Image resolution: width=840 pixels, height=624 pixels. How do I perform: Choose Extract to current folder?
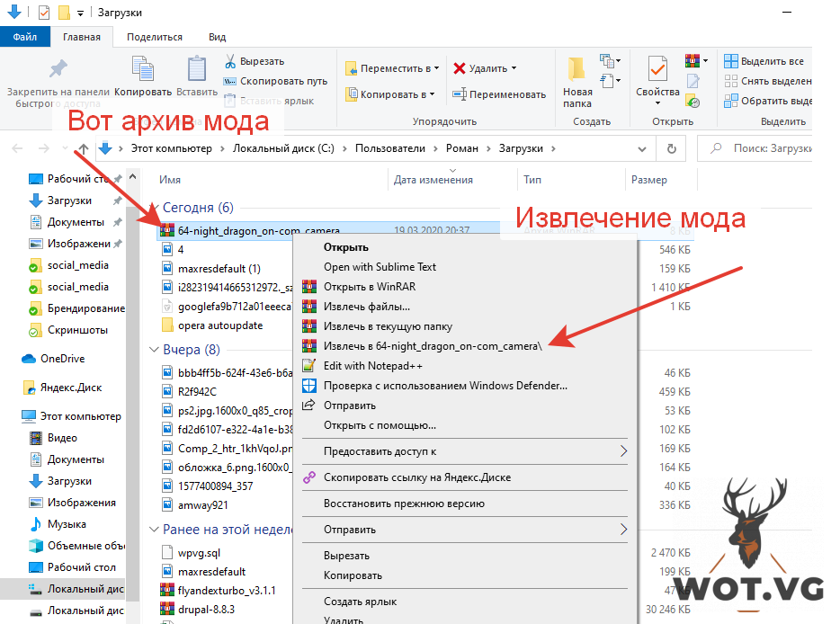388,326
